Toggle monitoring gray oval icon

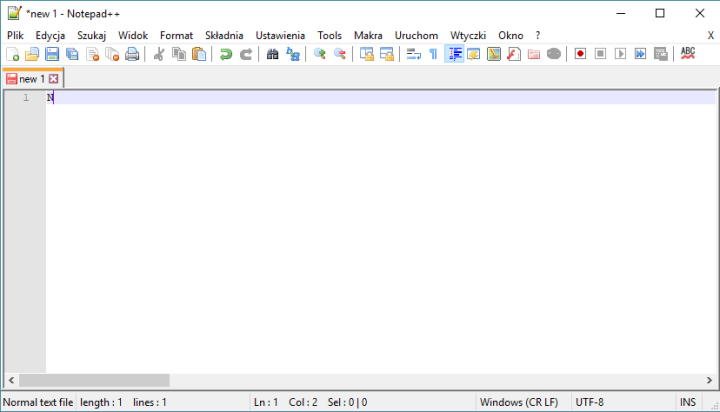(554, 54)
